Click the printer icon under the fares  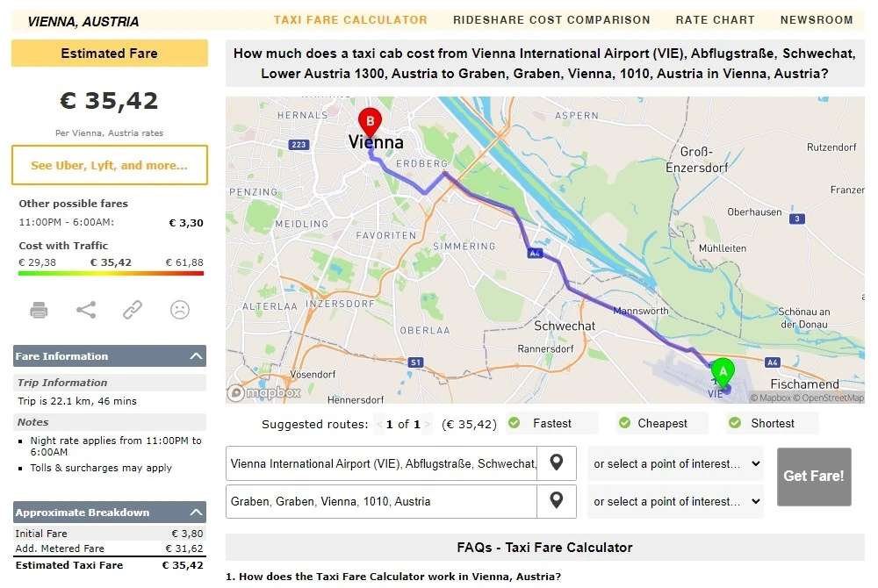39,310
